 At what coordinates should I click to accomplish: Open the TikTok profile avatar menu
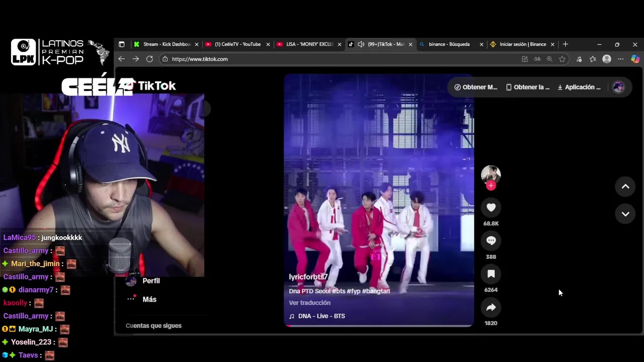click(619, 87)
